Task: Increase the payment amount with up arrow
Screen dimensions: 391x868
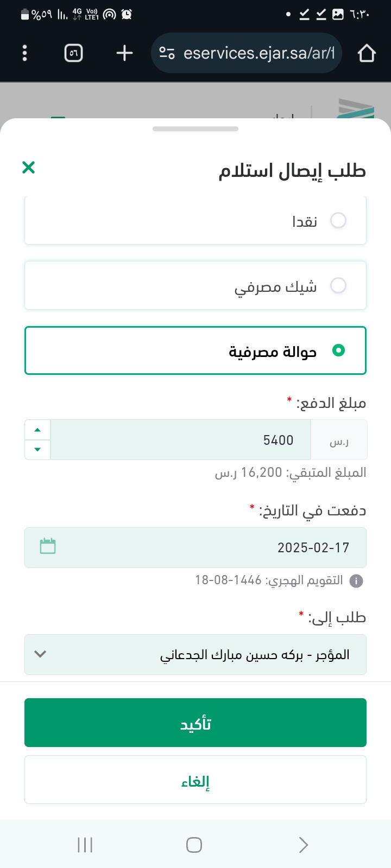Action: tap(37, 430)
